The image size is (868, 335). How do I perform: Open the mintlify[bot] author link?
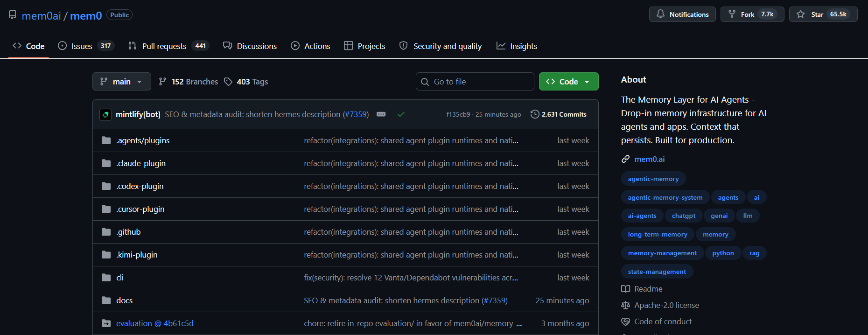click(138, 114)
